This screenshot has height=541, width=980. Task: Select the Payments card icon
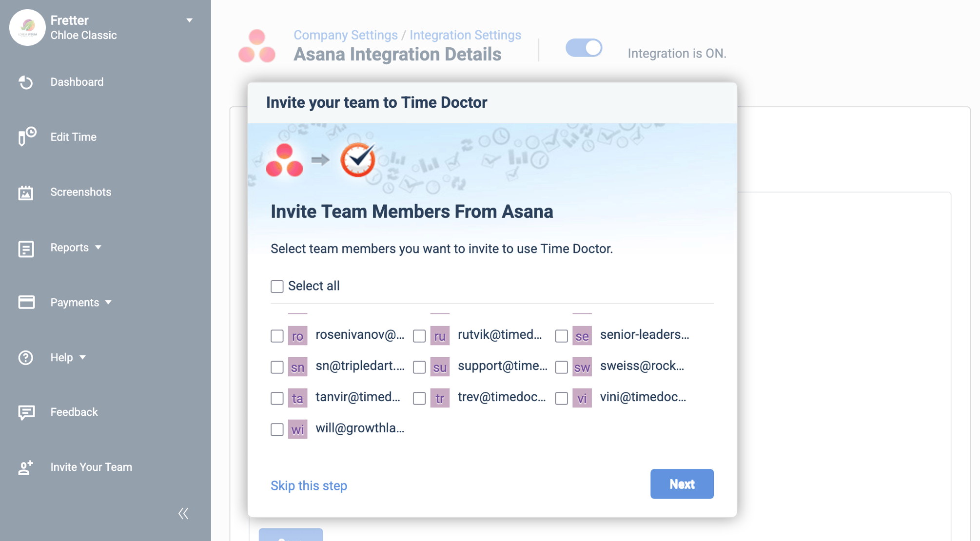25,302
